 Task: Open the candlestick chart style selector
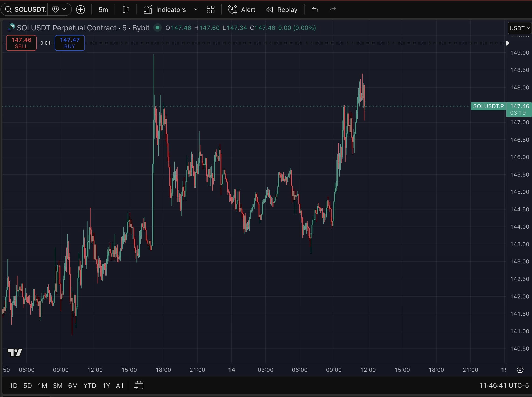click(126, 10)
